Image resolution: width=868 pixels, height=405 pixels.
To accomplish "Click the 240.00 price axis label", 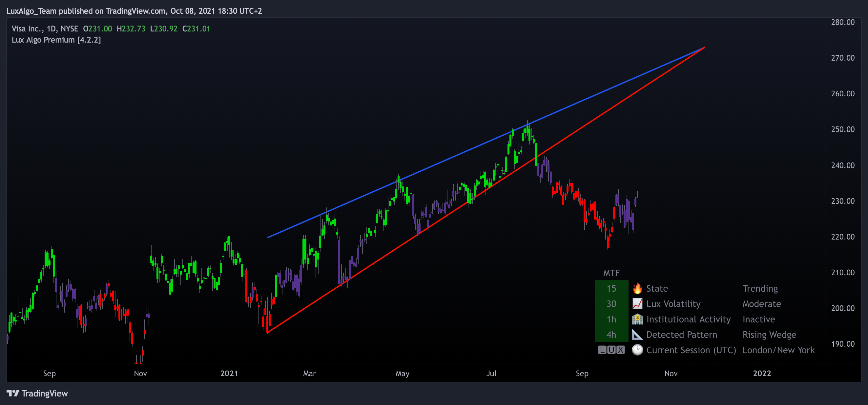I will click(x=842, y=165).
